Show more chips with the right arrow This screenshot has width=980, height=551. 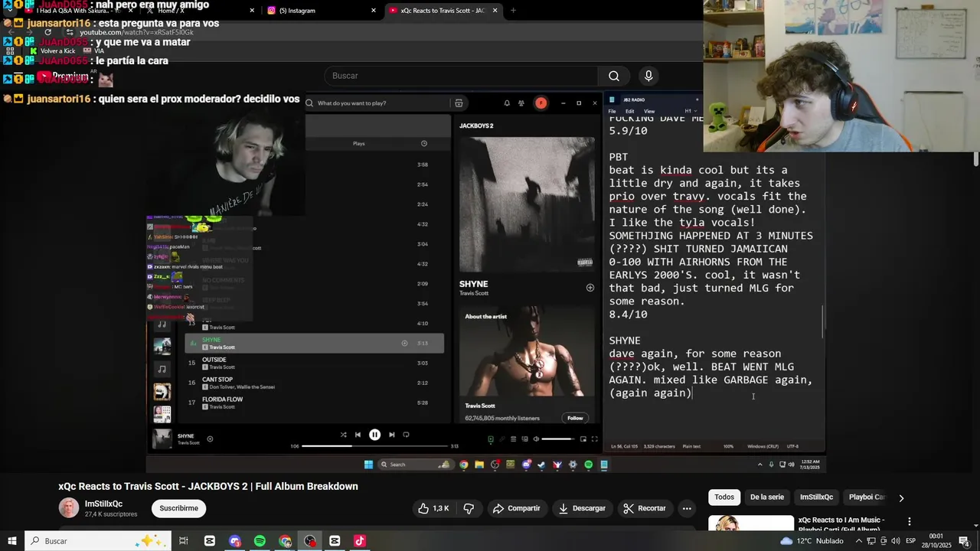point(901,497)
